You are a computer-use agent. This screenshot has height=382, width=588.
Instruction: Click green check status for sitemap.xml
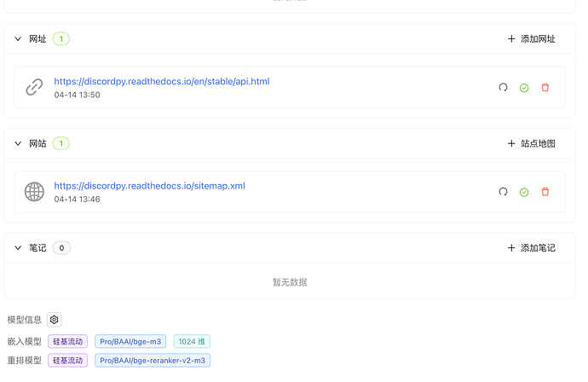(524, 192)
